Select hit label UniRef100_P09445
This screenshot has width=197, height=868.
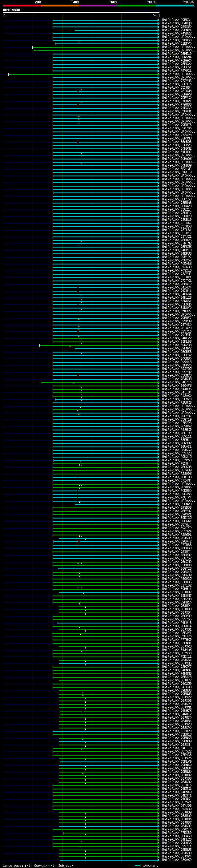[x=176, y=362]
